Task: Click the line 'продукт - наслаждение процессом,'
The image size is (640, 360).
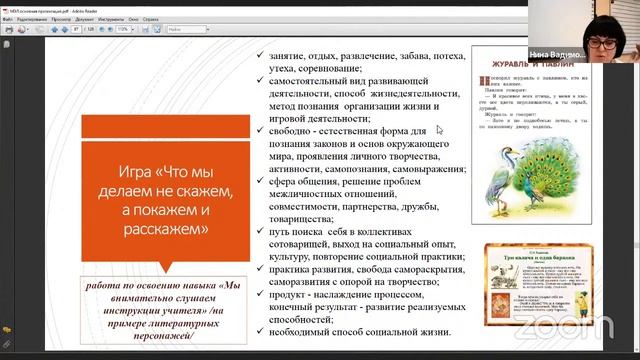Action: [x=346, y=294]
